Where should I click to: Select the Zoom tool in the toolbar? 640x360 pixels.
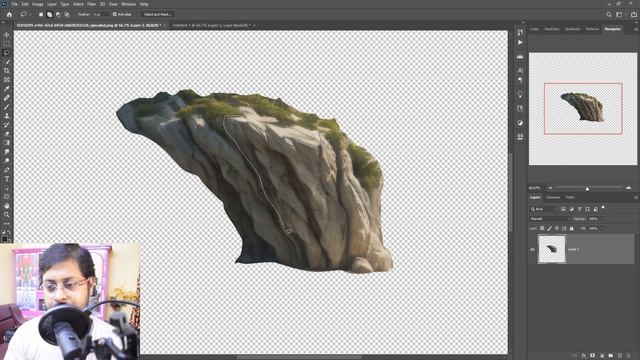(7, 215)
